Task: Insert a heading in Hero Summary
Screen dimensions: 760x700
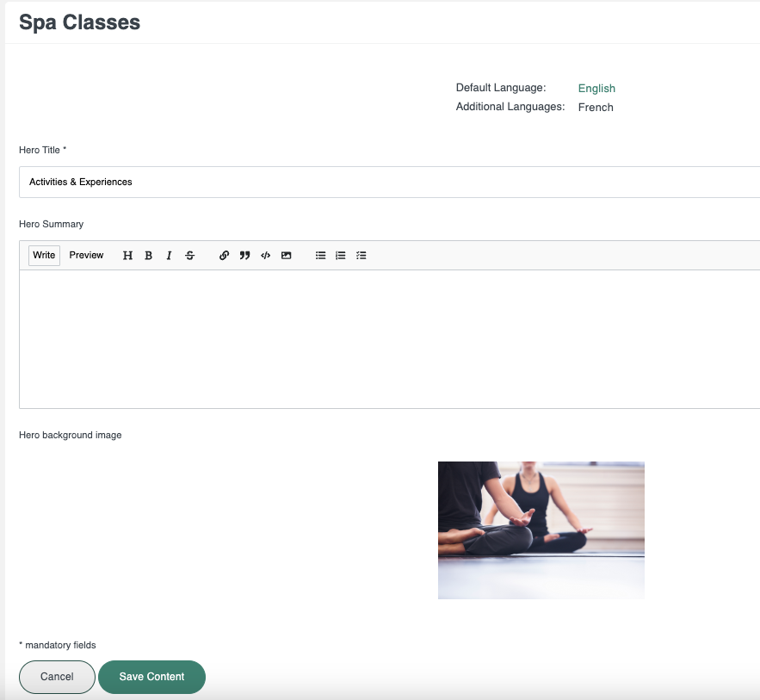Action: click(x=127, y=256)
